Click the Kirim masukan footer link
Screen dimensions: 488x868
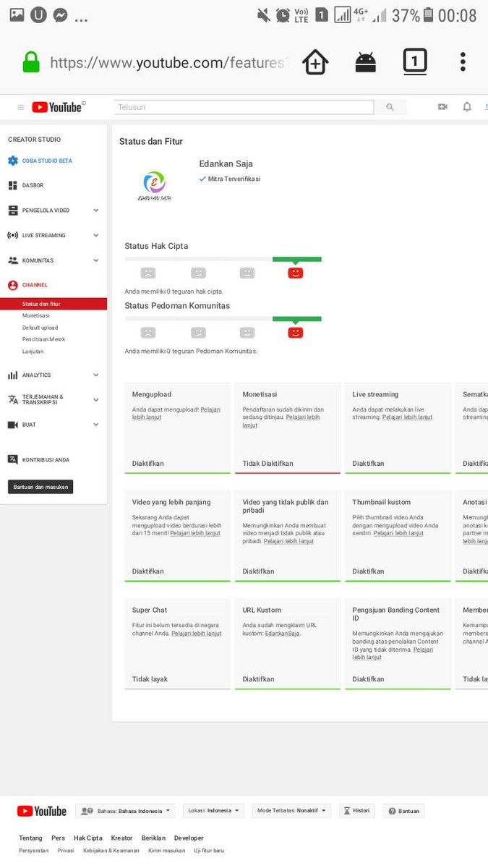point(167,851)
